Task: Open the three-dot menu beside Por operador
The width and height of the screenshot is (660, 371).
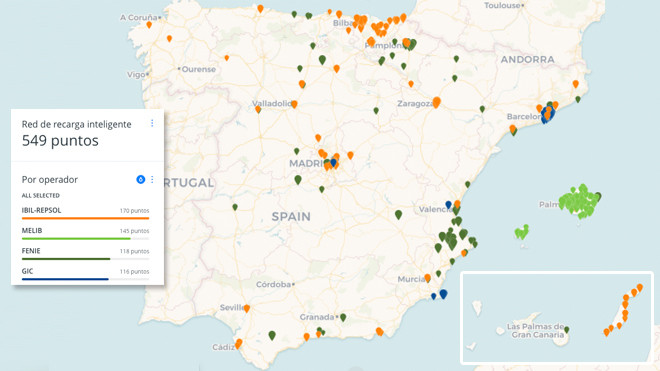Action: pos(152,179)
